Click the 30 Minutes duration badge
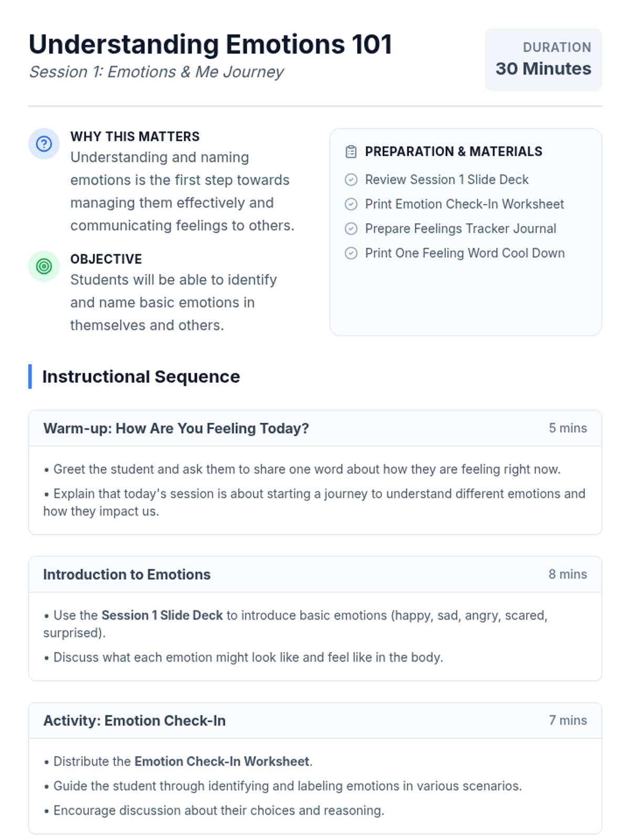This screenshot has width=630, height=840. tap(543, 60)
